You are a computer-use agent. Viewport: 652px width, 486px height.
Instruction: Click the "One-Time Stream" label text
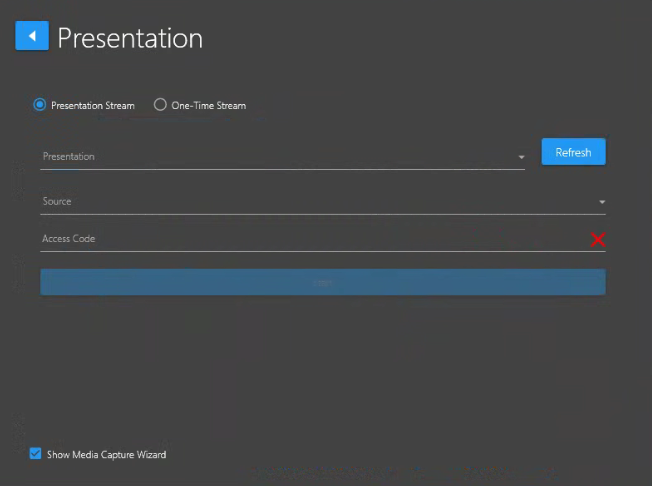click(208, 105)
